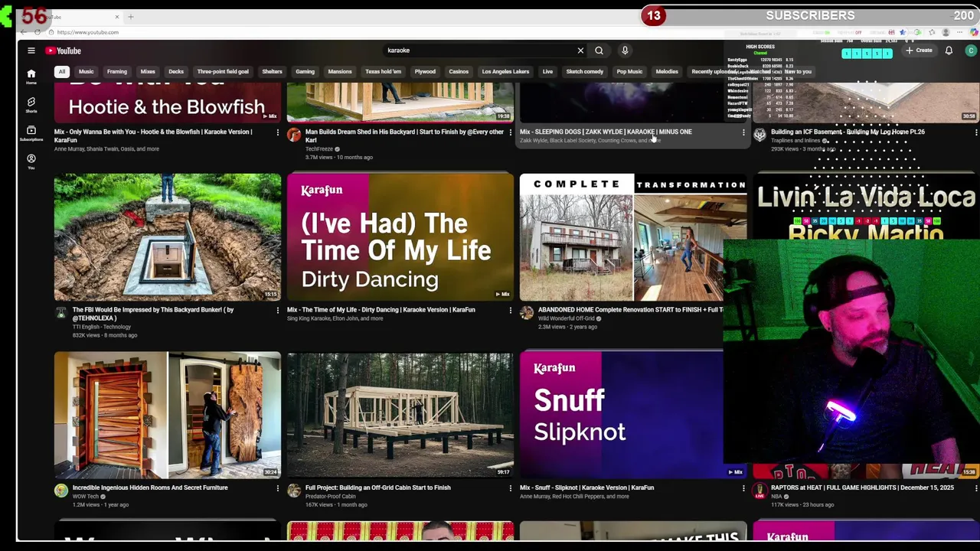This screenshot has height=551, width=980.
Task: Select the Pop Music chip
Action: click(629, 72)
